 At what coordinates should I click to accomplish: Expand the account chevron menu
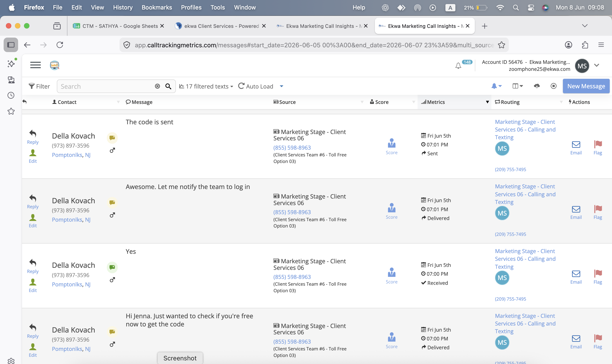click(597, 65)
